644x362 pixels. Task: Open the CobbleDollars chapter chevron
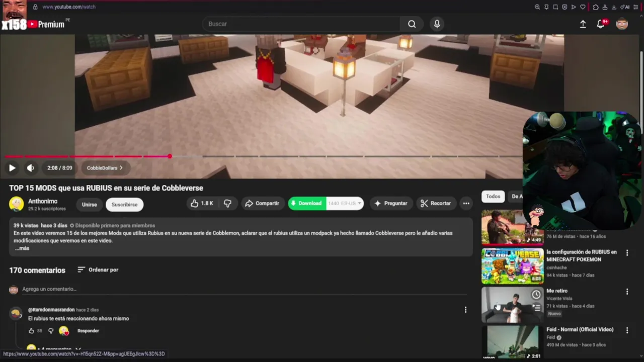tap(121, 168)
